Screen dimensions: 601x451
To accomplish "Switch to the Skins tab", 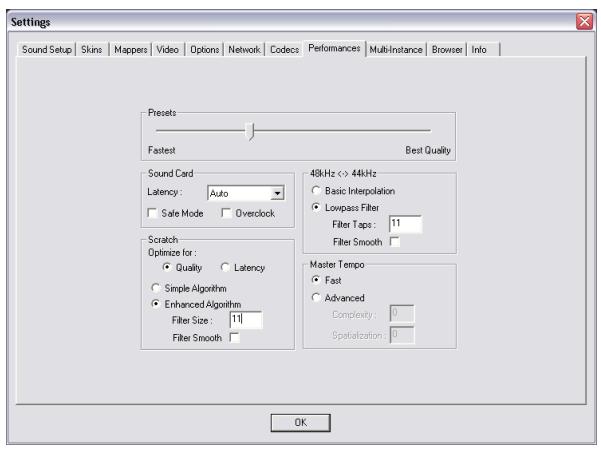I will [92, 49].
